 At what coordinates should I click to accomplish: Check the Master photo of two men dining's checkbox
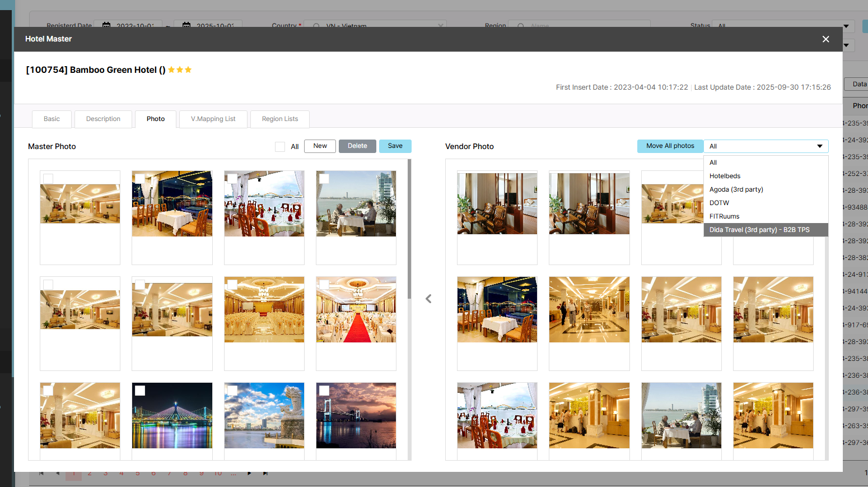click(x=324, y=178)
